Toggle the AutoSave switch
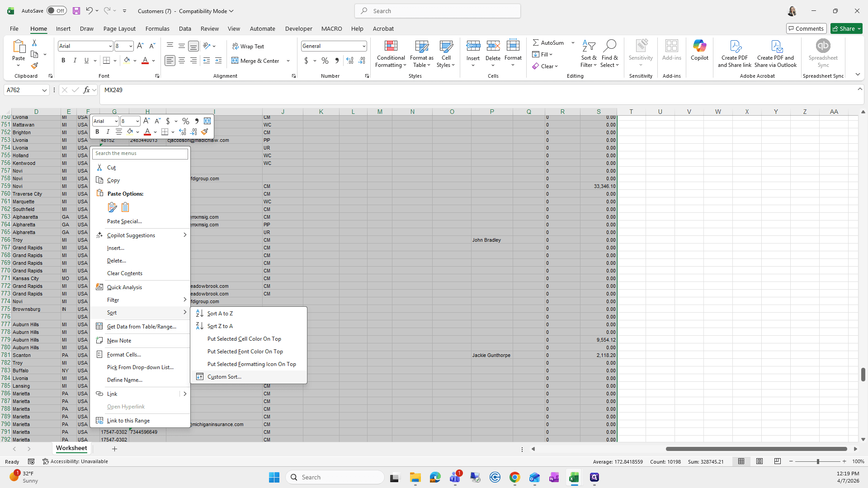 click(x=57, y=11)
